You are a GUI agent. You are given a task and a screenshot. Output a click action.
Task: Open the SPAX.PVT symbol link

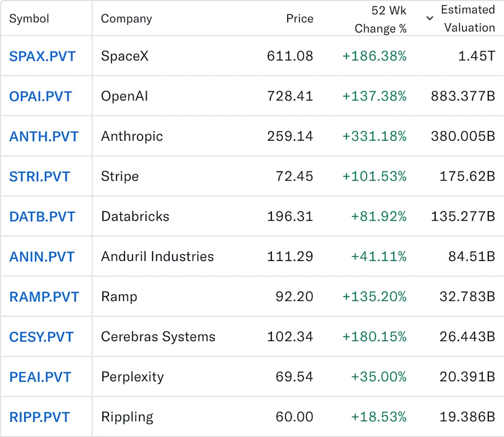(x=42, y=56)
